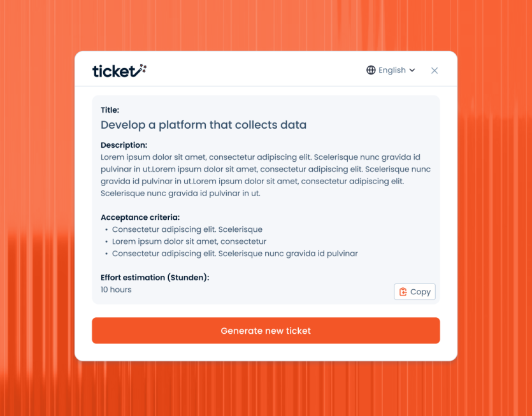The image size is (532, 416).
Task: Select criterion 'Lorem ipsum dolor sit amet, consectetur'
Action: [x=189, y=241]
